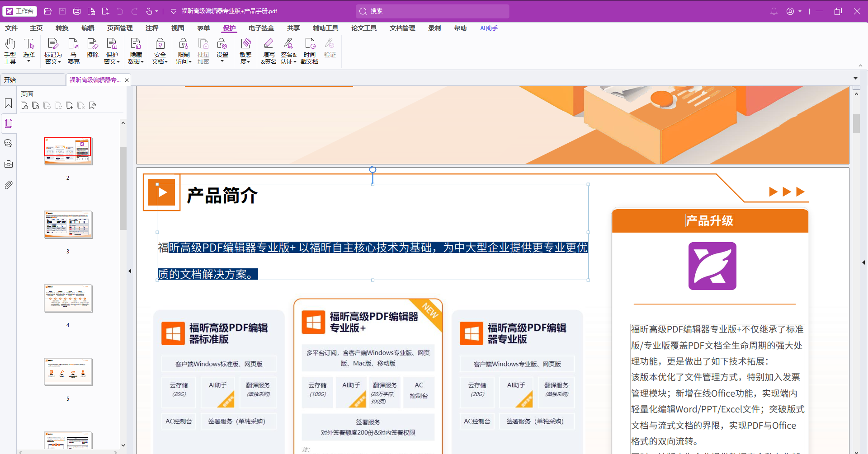Open the document tab list dropdown arrow
The height and width of the screenshot is (454, 868).
pyautogui.click(x=855, y=79)
